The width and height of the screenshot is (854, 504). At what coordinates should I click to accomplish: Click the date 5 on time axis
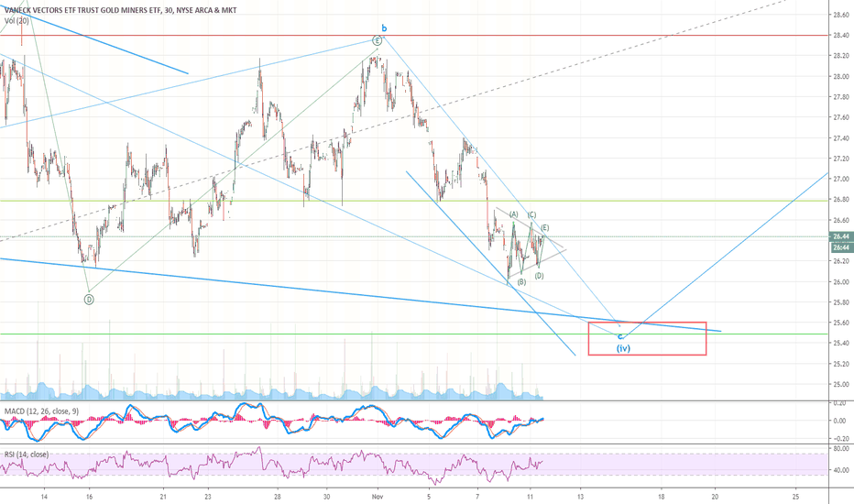pyautogui.click(x=429, y=497)
